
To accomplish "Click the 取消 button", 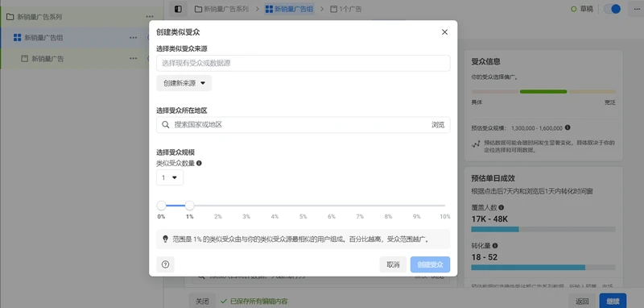I will [x=393, y=264].
